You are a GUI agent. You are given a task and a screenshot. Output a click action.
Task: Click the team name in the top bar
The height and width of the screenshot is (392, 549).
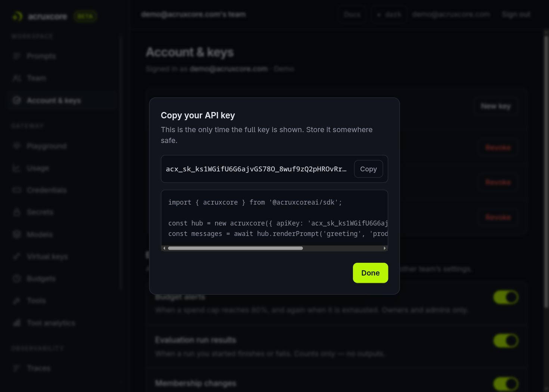pyautogui.click(x=193, y=14)
